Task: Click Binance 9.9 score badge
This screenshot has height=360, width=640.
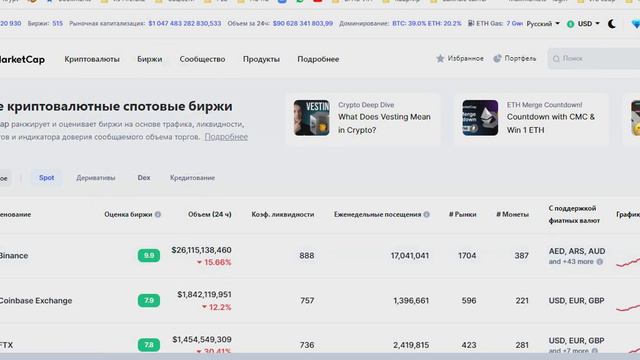Action: [x=149, y=256]
